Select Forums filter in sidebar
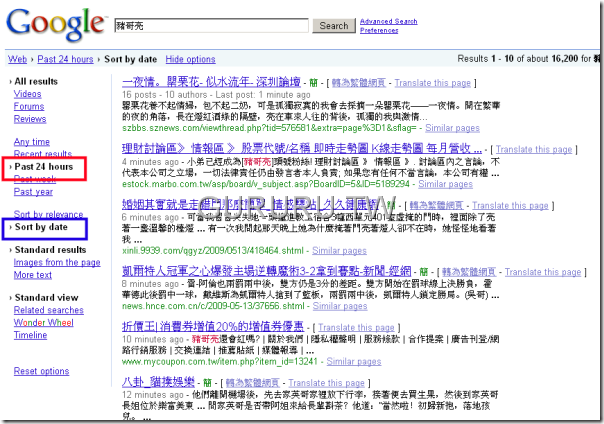 coord(29,106)
